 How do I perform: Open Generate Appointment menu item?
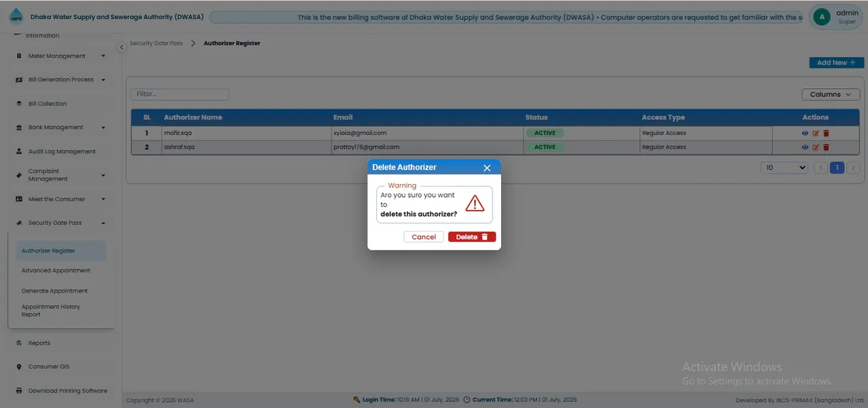tap(55, 291)
